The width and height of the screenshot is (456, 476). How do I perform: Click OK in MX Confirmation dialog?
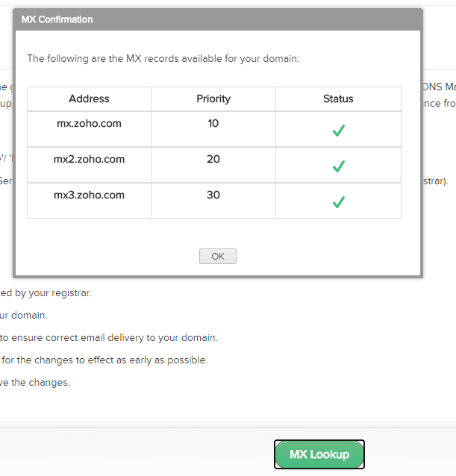[218, 256]
